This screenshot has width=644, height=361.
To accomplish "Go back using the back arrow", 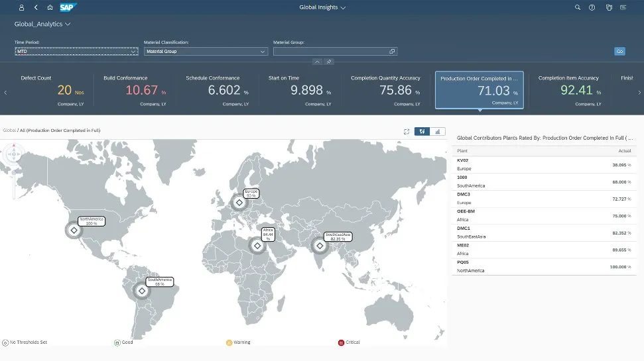I will coord(36,8).
